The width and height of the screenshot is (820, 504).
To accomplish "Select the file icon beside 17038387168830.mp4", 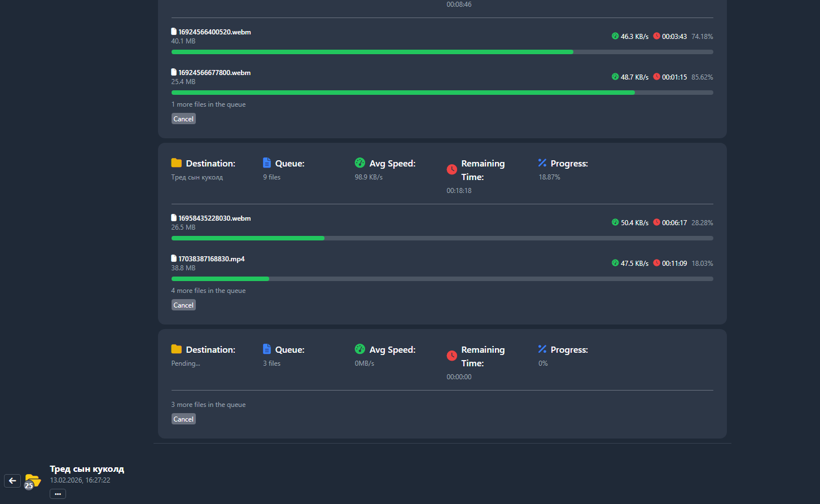I will tap(174, 258).
